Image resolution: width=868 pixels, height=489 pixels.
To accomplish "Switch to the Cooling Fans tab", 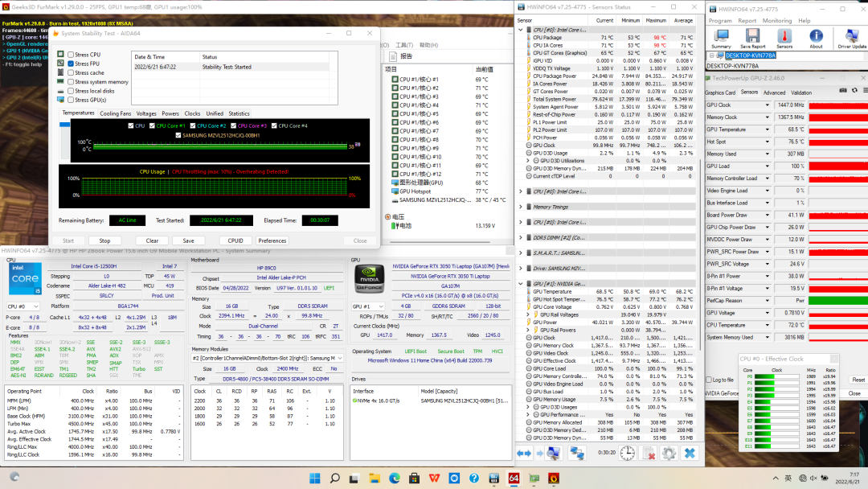I will (115, 113).
